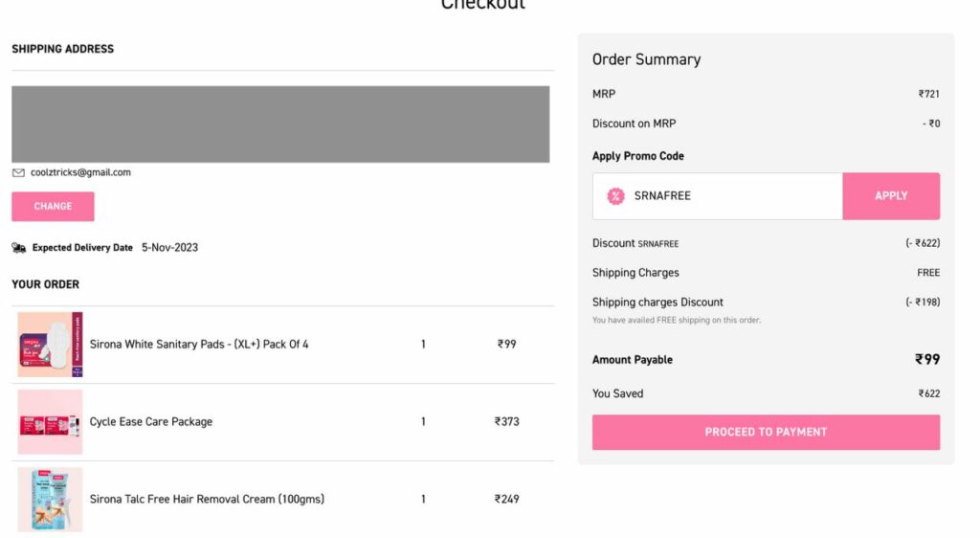Click the CHANGE address button

tap(53, 206)
